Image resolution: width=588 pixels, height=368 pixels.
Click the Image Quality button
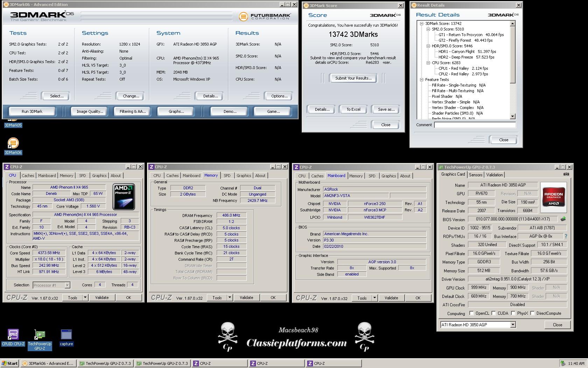pos(90,111)
